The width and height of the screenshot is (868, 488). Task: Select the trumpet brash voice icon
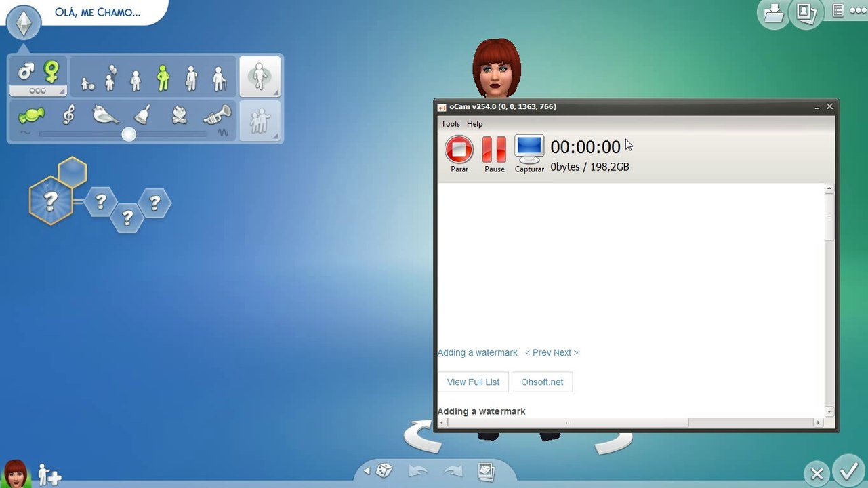(x=217, y=115)
